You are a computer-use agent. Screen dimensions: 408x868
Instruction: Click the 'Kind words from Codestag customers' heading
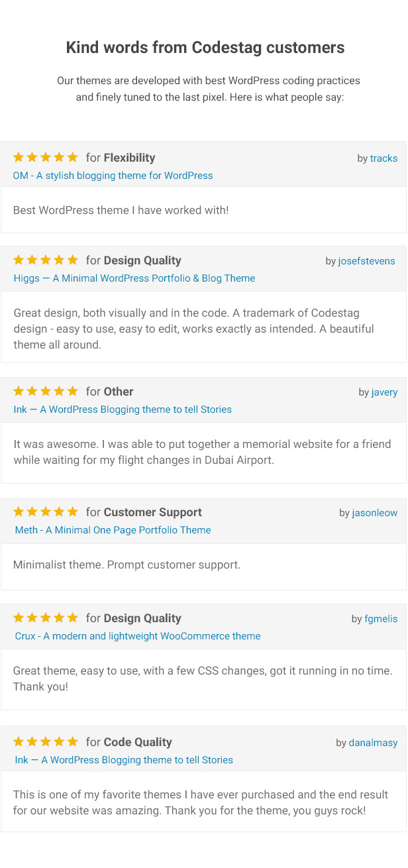205,48
